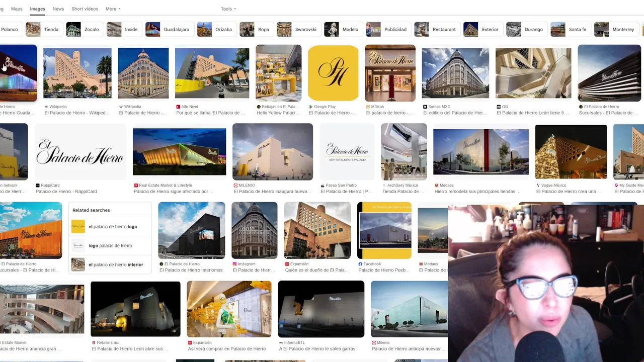Screen dimensions: 644x362
Task: Open the Vogue México Christmas tree image
Action: point(571,152)
